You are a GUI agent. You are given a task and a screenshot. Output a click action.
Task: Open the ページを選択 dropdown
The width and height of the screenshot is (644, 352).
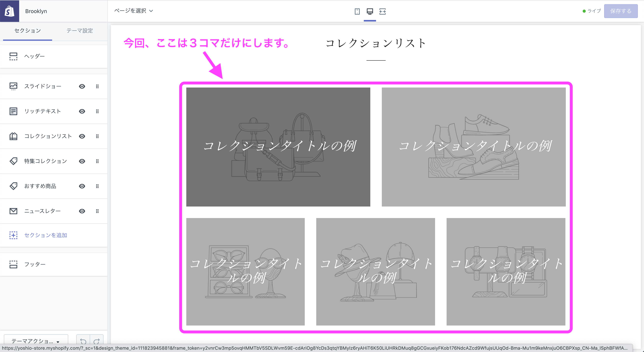134,11
